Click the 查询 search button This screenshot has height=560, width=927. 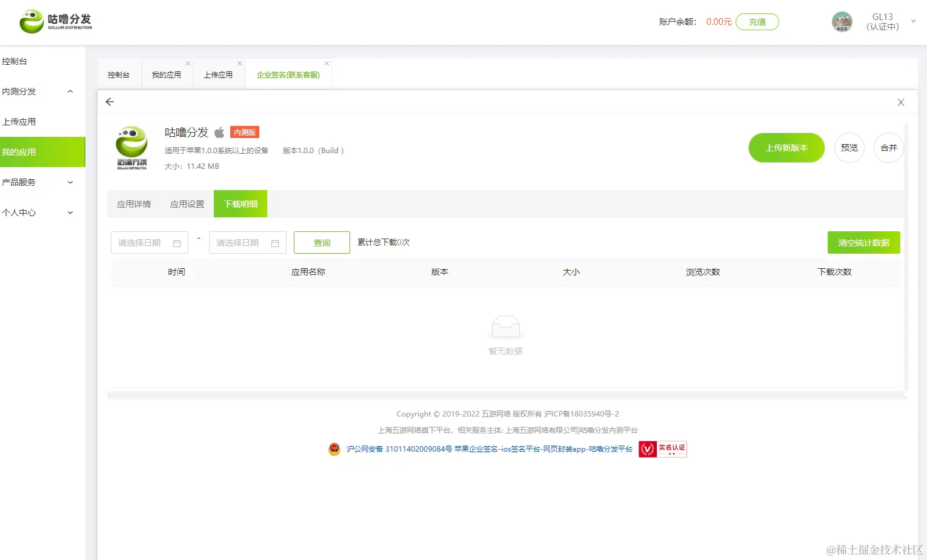[x=322, y=243]
